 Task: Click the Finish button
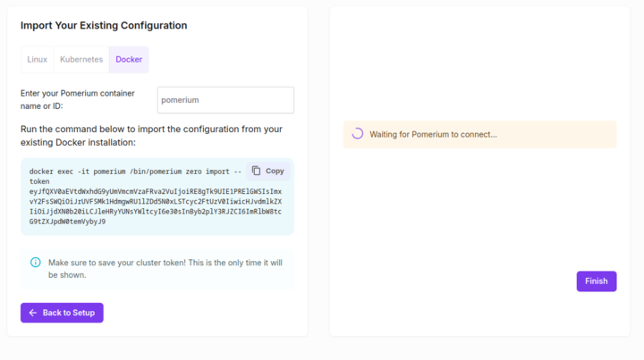597,281
